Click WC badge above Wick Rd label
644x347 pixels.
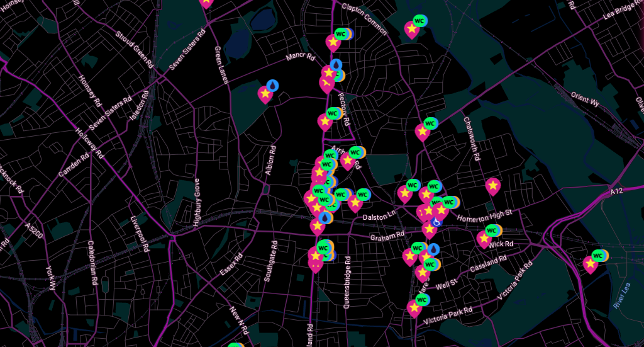(x=492, y=230)
